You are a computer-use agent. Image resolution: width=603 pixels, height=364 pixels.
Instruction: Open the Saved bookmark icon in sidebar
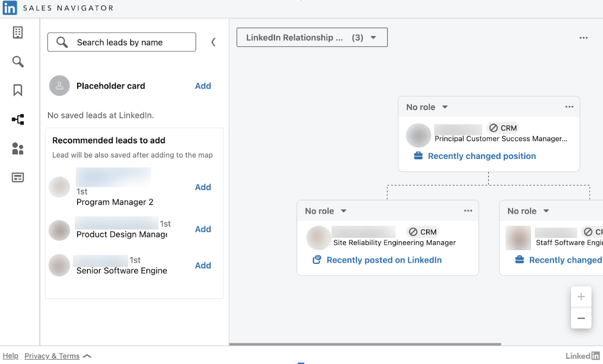click(x=18, y=90)
